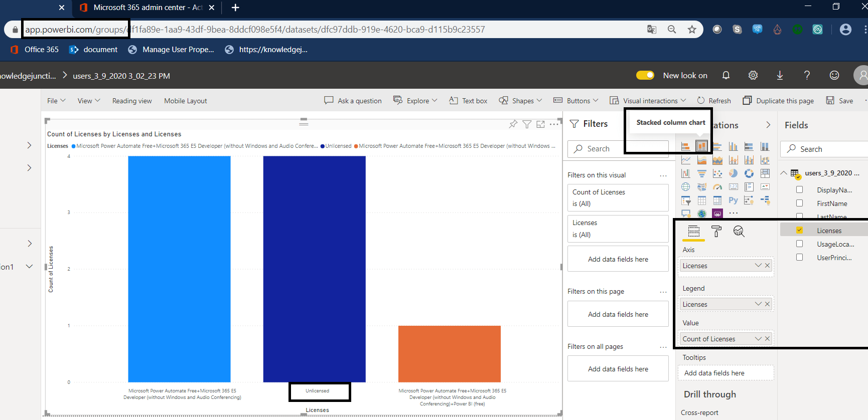Open the File menu

coord(56,101)
